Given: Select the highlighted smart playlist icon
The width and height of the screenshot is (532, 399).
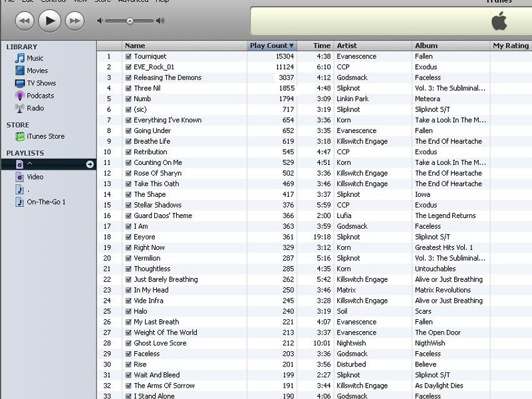Looking at the screenshot, I should coord(20,164).
